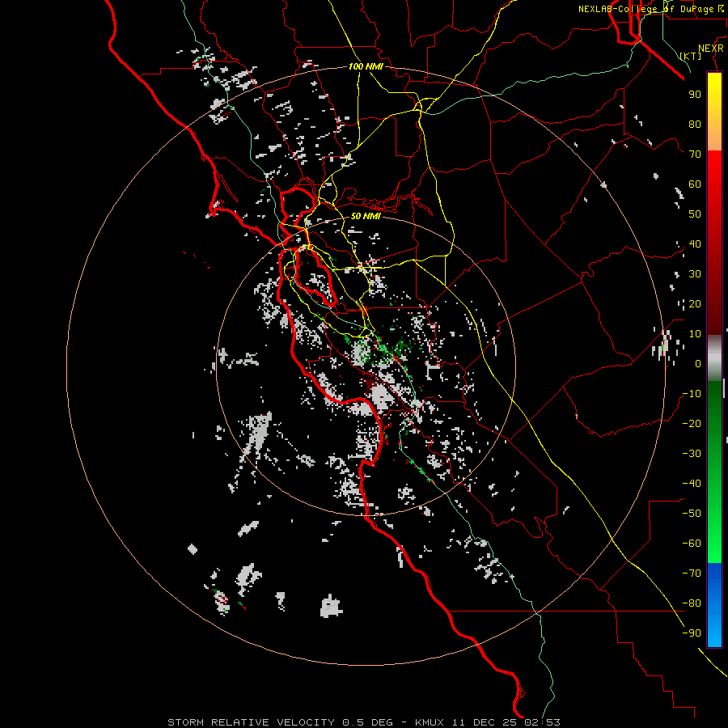Click the 0 value on the velocity scale

(x=698, y=364)
